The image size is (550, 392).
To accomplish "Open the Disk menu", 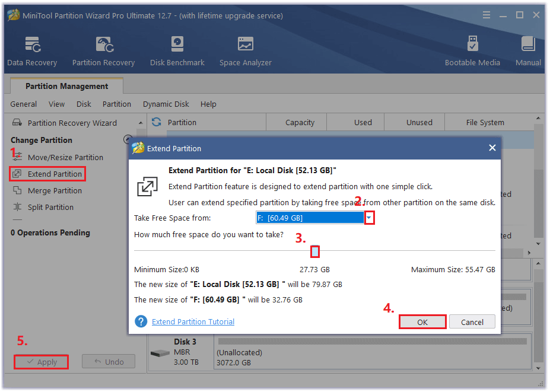I will 84,104.
